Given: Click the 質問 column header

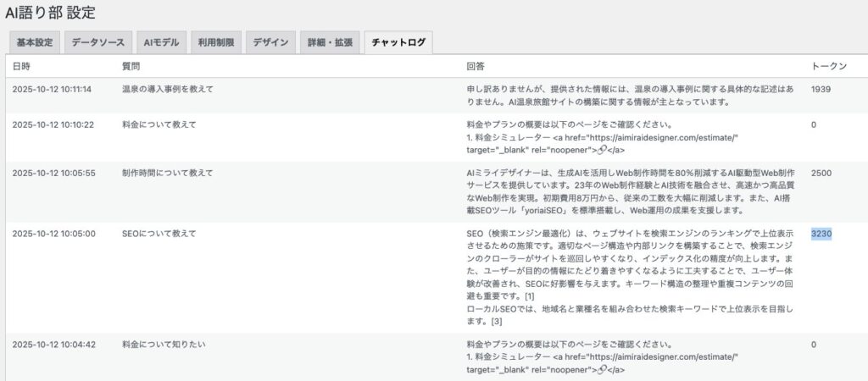Looking at the screenshot, I should 131,66.
